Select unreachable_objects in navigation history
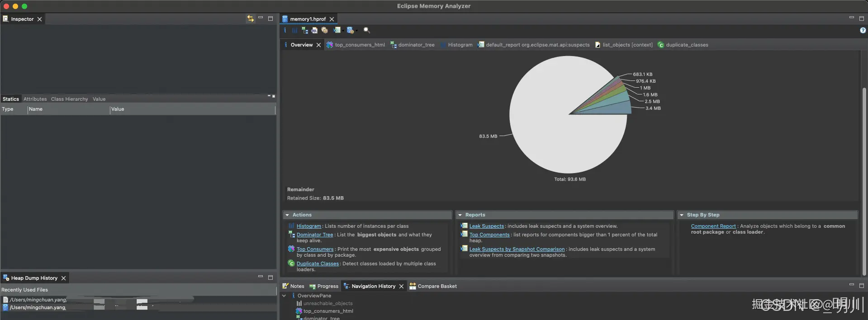 click(328, 303)
